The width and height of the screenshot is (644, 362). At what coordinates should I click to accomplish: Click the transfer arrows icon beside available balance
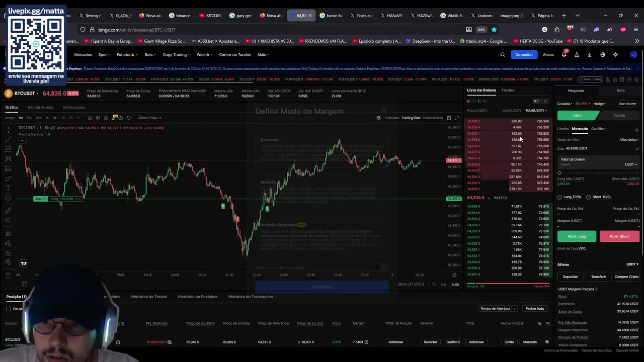pyautogui.click(x=637, y=148)
